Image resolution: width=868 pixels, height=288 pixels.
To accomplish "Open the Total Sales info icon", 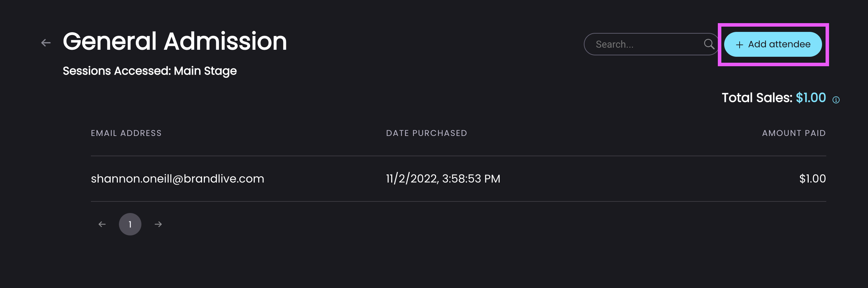I will tap(836, 100).
